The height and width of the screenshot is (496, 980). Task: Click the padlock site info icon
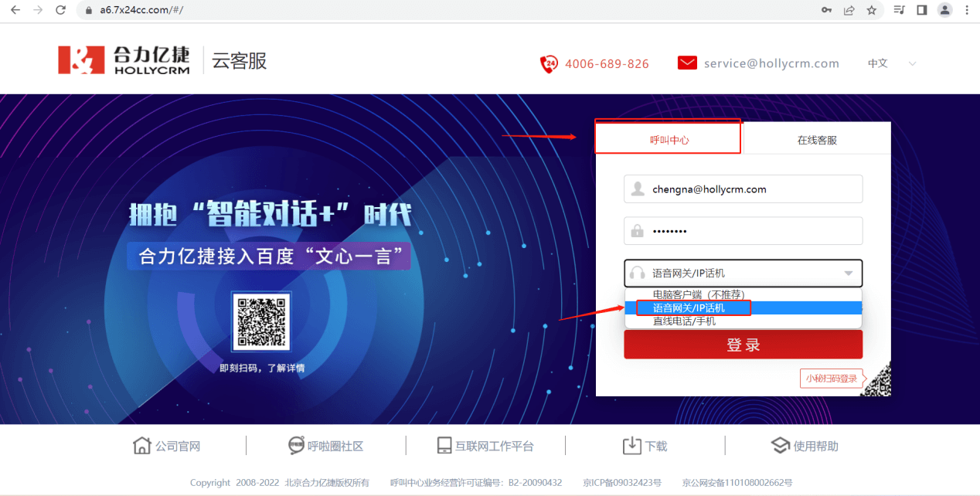[88, 11]
